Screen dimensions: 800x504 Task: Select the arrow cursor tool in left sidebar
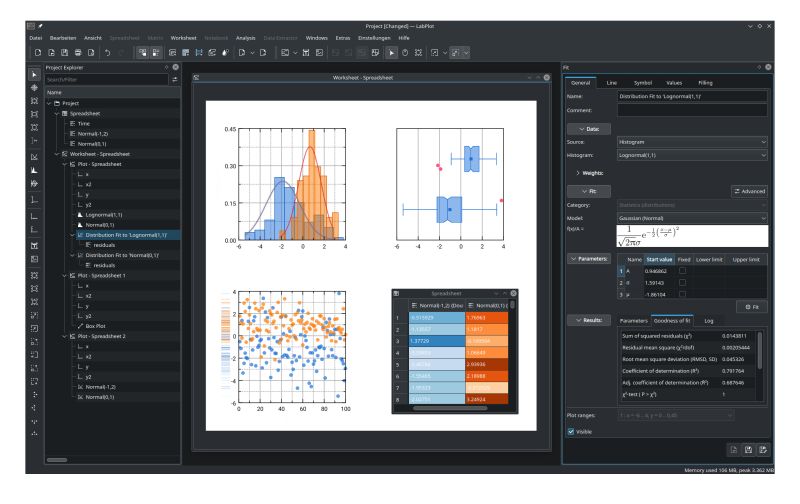pos(36,74)
